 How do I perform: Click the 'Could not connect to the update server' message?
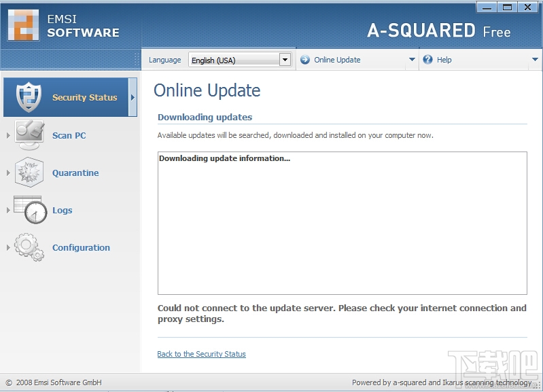[x=342, y=313]
